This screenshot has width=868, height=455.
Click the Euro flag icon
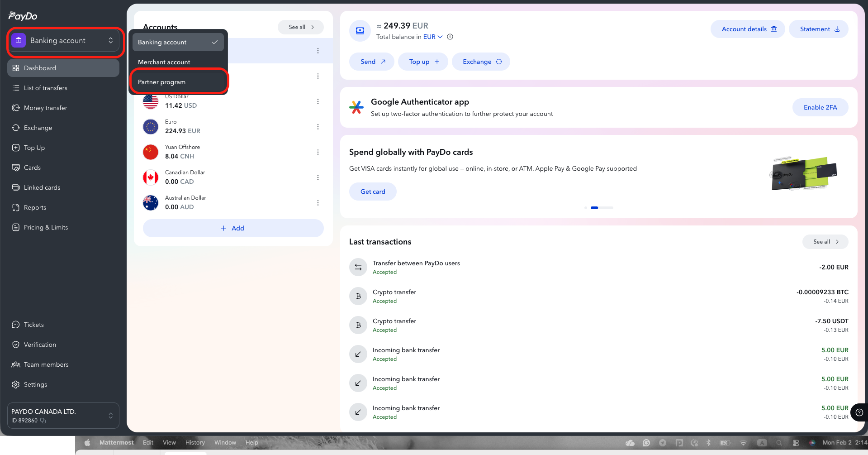click(151, 127)
